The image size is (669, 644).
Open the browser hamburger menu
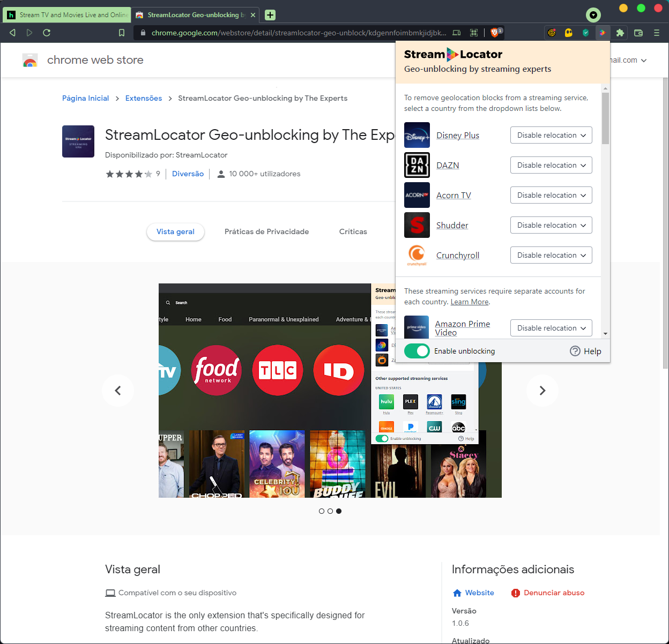(657, 33)
